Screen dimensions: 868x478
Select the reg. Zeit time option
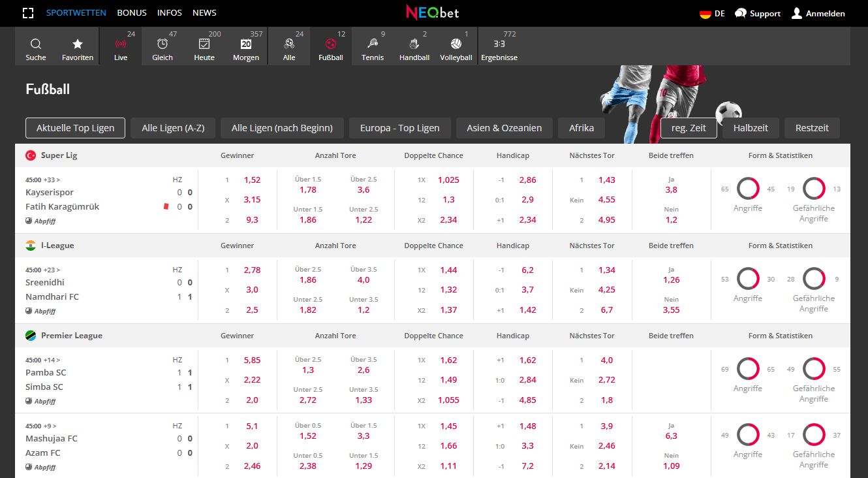689,128
